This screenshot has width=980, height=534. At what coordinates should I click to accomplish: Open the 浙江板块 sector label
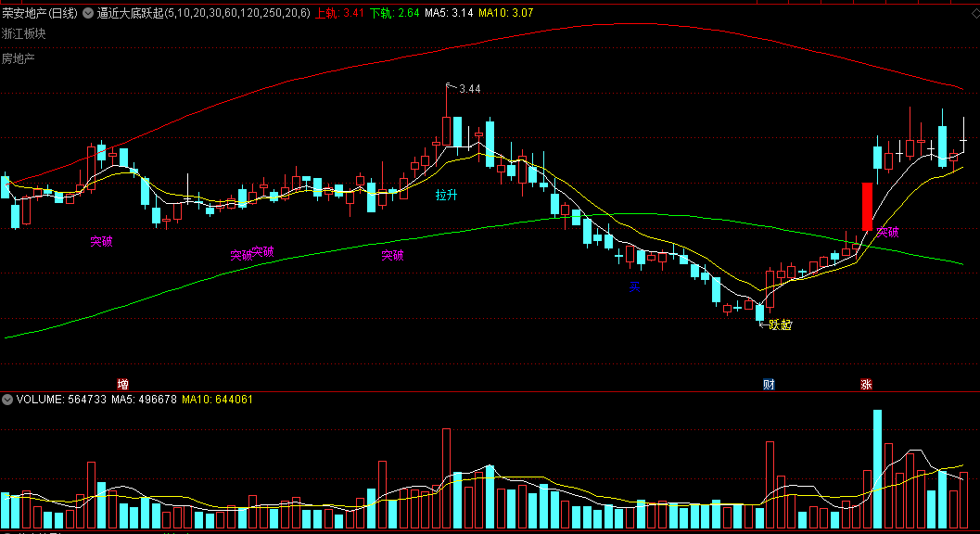click(24, 33)
